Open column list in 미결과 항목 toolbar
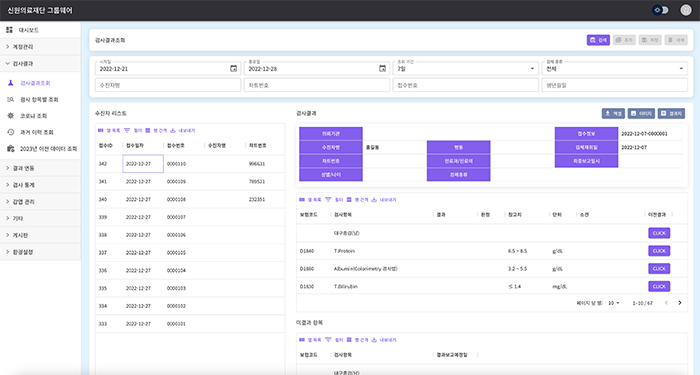This screenshot has height=375, width=700. (x=310, y=340)
